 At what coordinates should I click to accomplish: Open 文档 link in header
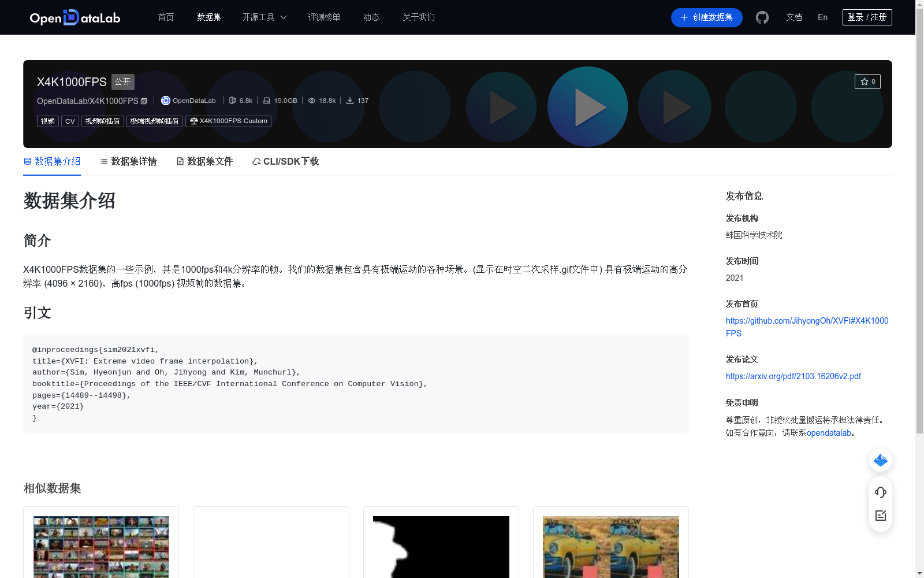794,17
